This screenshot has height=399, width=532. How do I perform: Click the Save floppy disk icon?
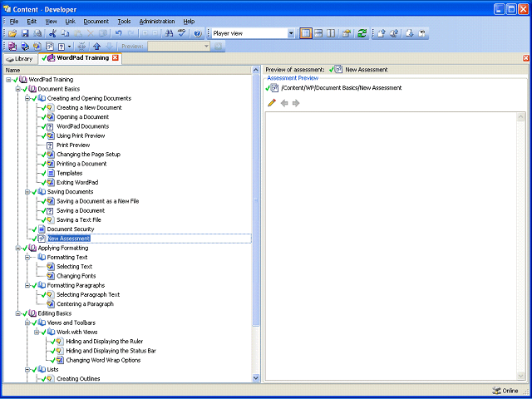(25, 33)
